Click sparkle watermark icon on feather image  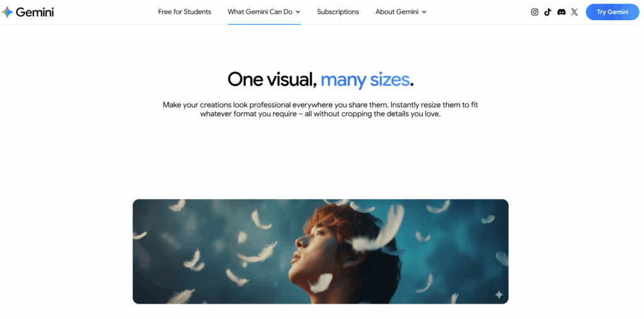[x=499, y=295]
